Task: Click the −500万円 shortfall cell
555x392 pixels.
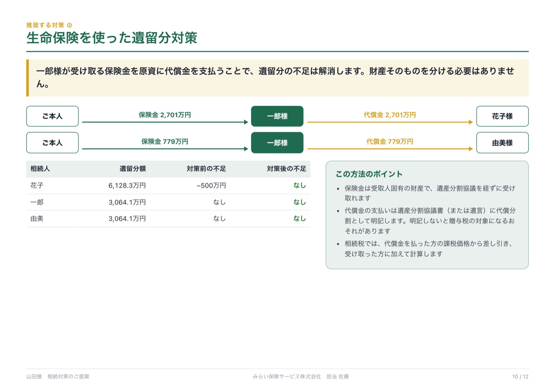Action: point(211,185)
